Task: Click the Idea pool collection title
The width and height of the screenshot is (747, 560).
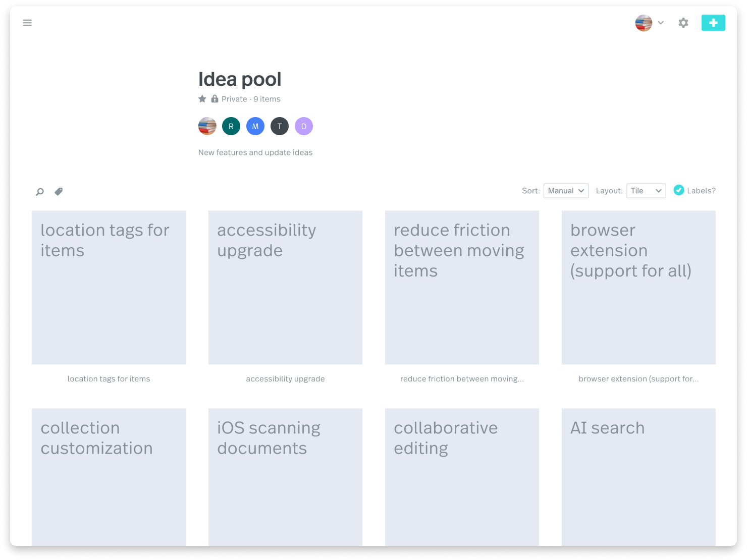Action: coord(240,79)
